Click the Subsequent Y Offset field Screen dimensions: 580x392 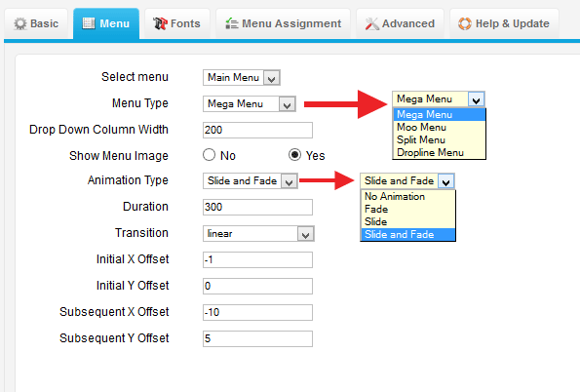(257, 338)
